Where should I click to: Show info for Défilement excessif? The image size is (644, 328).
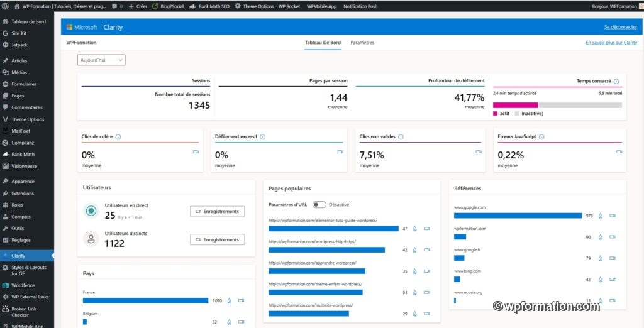point(262,137)
